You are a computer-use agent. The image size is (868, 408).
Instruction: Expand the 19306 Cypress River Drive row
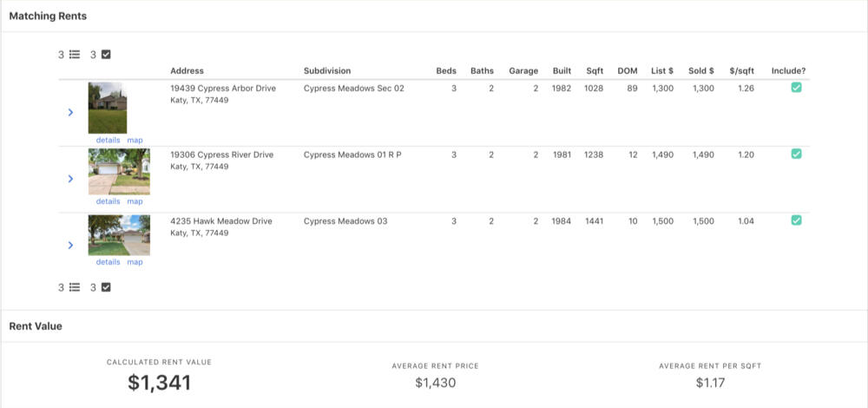pyautogui.click(x=71, y=178)
